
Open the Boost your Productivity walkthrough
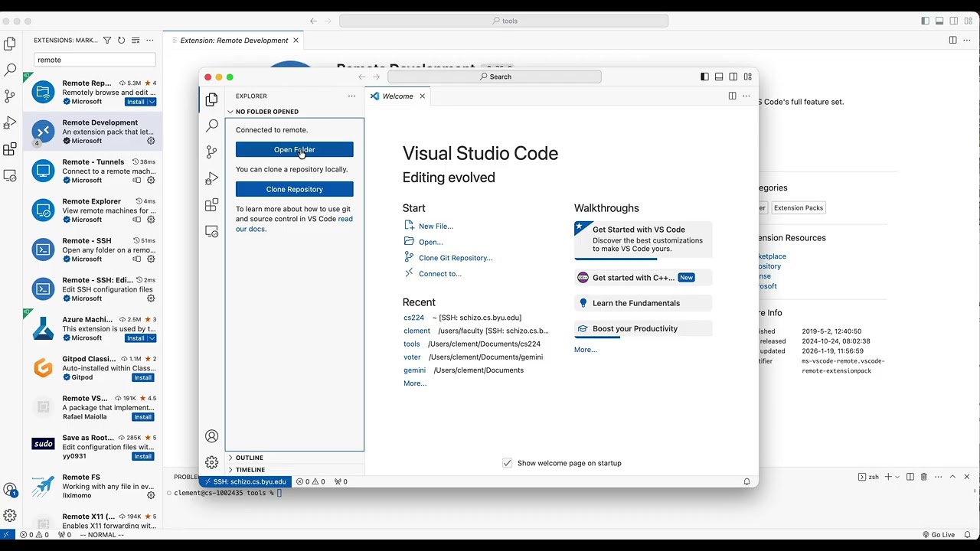point(643,328)
